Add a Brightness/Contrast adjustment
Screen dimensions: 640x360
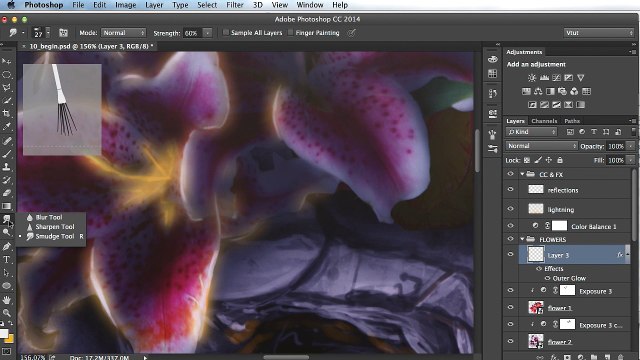click(532, 78)
